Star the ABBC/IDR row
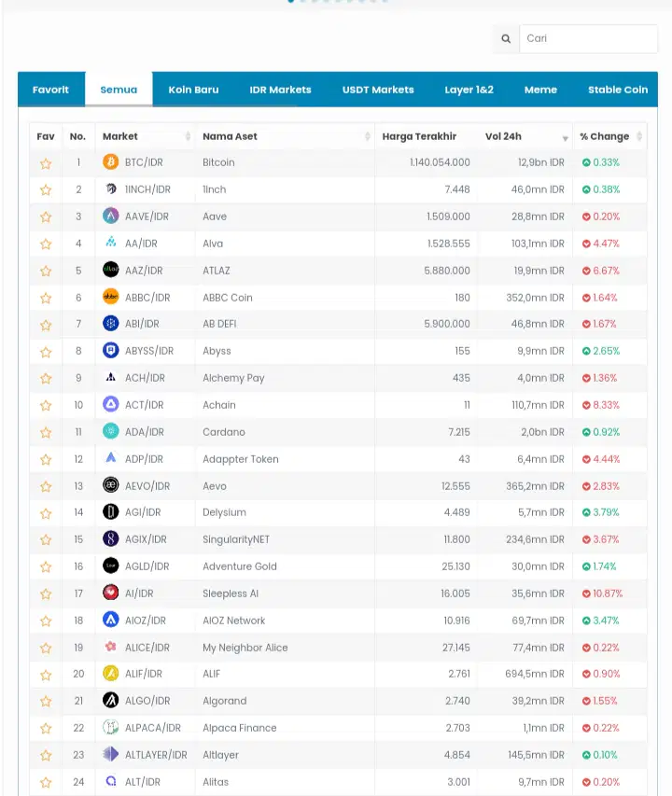The width and height of the screenshot is (672, 796). (46, 298)
